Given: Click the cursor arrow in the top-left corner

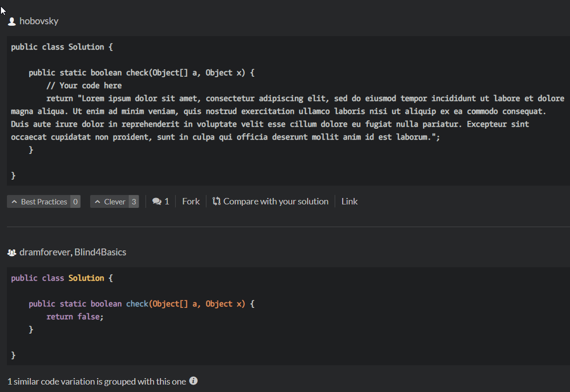Looking at the screenshot, I should [3, 10].
